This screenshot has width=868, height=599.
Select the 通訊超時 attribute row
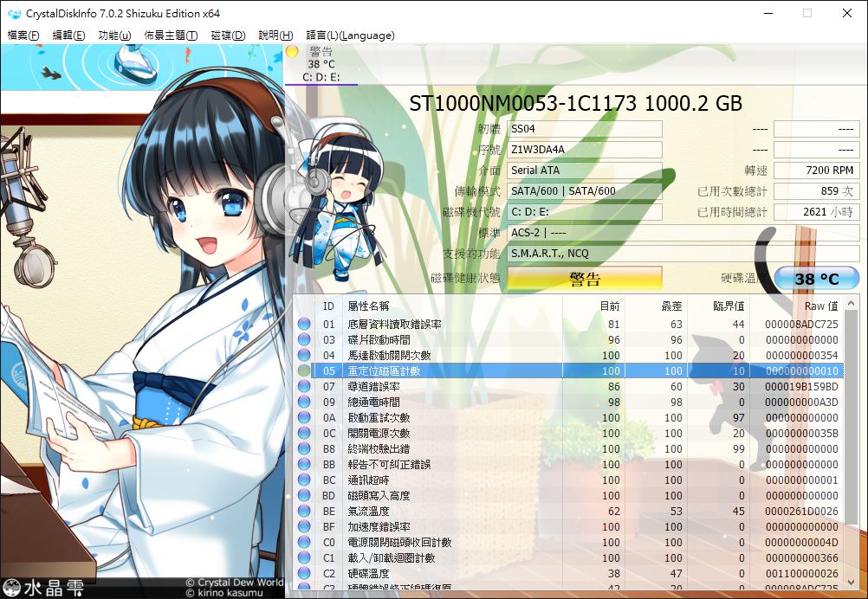[568, 480]
